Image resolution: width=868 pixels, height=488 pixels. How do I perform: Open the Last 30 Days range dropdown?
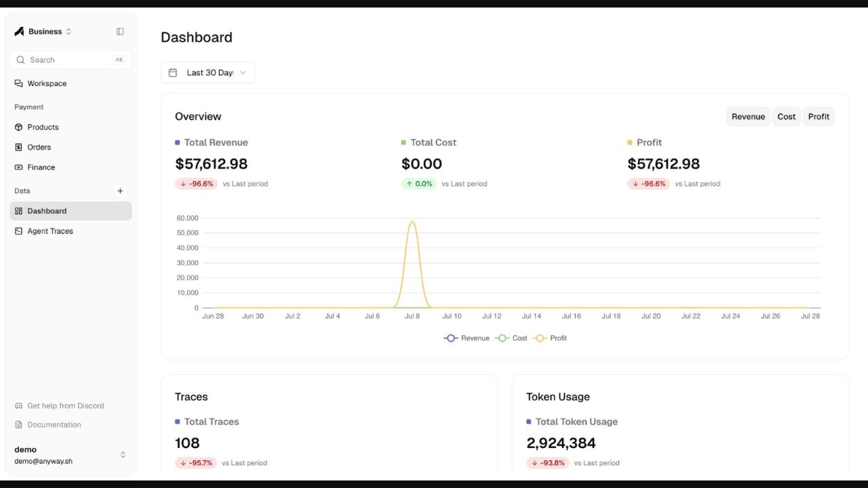208,73
